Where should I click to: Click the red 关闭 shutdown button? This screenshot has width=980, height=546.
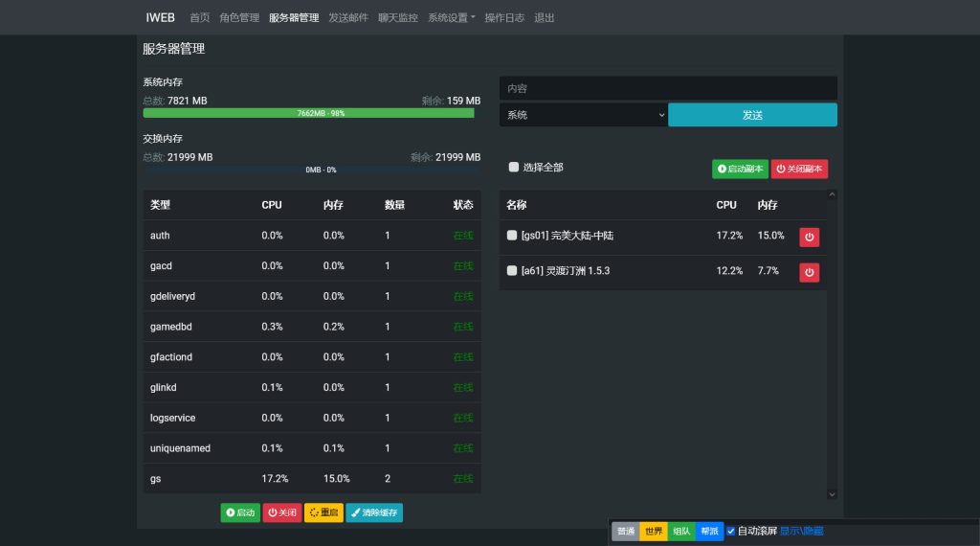[x=282, y=512]
